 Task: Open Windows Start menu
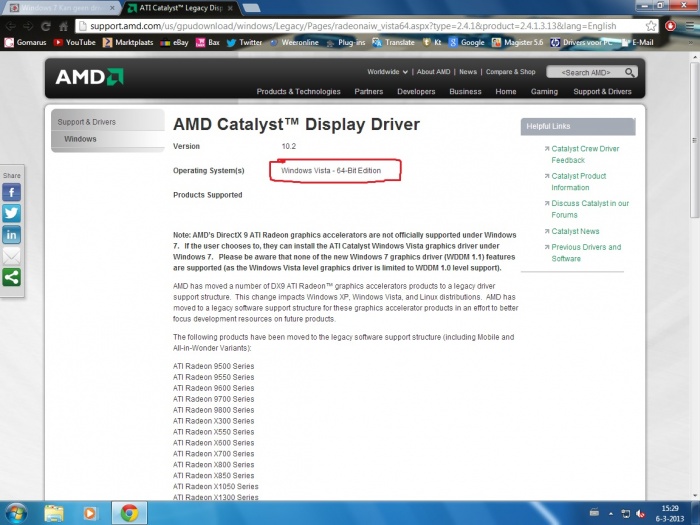pyautogui.click(x=17, y=513)
